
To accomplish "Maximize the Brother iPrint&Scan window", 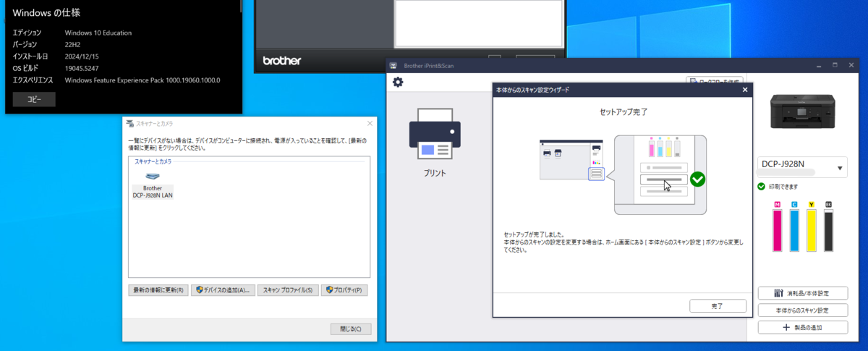I will coord(834,66).
